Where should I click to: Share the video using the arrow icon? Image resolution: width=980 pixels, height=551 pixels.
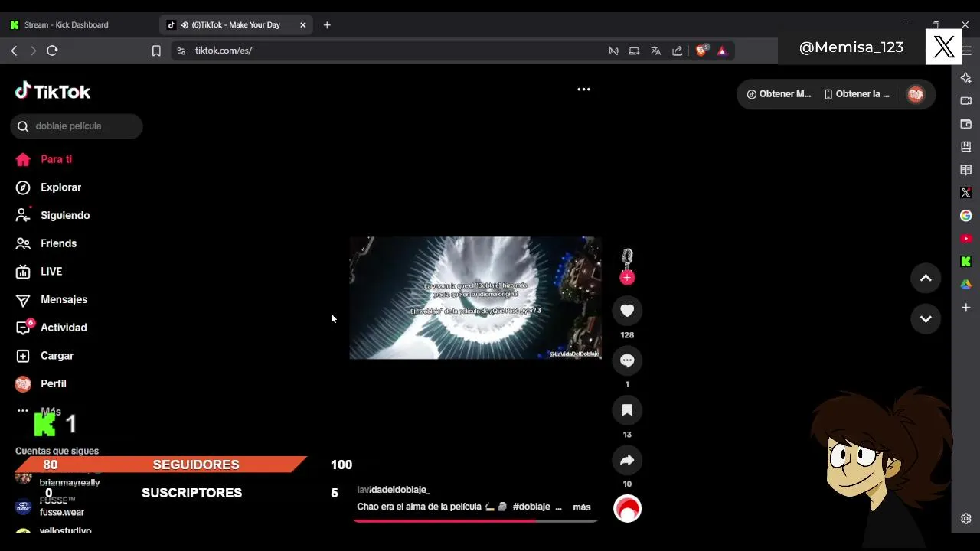627,460
